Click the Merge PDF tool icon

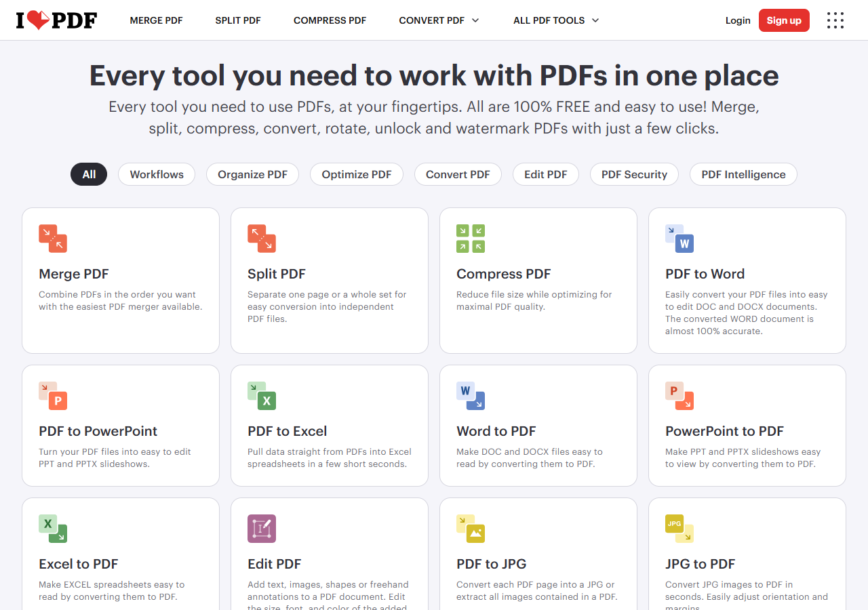click(x=53, y=239)
